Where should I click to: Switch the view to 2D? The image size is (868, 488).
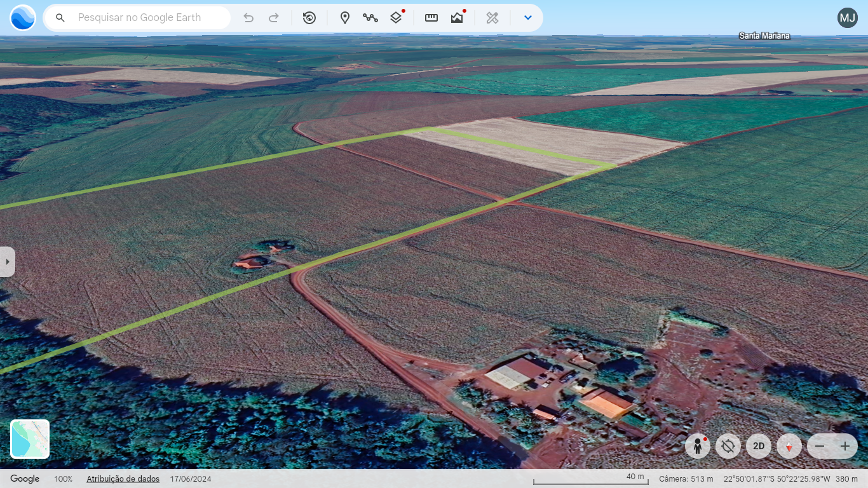[759, 446]
